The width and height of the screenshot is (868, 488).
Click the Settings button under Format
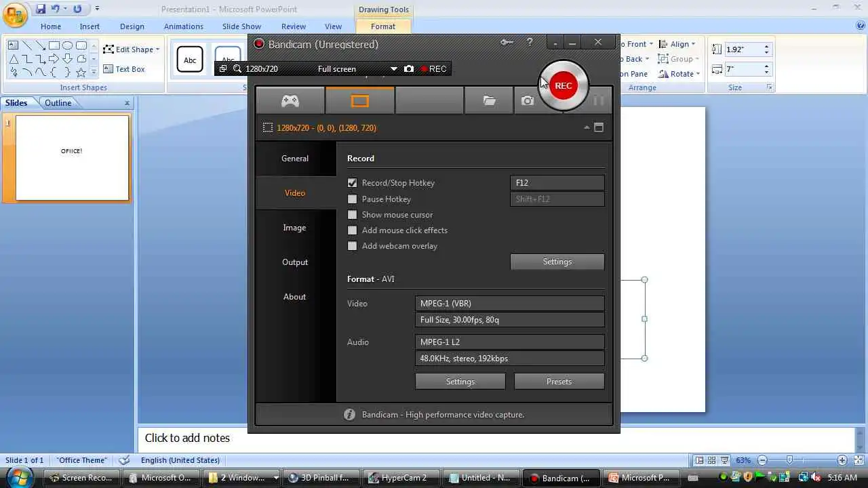(460, 382)
